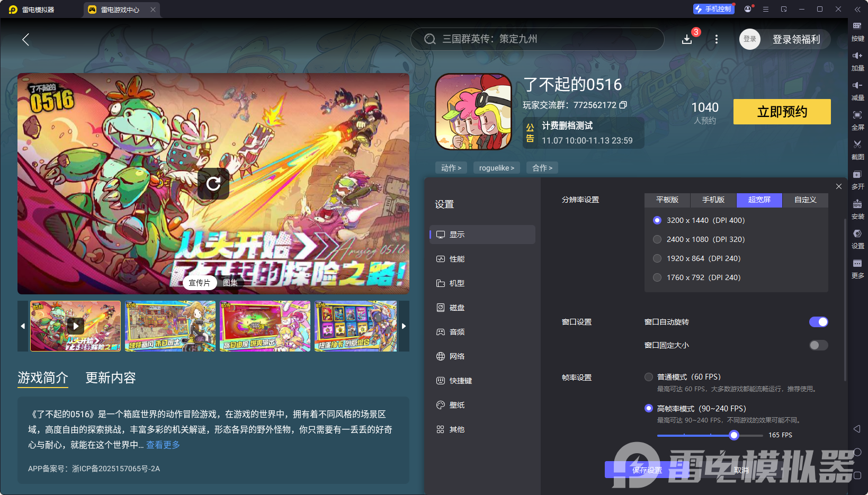Select 图集 gallery view

[230, 283]
